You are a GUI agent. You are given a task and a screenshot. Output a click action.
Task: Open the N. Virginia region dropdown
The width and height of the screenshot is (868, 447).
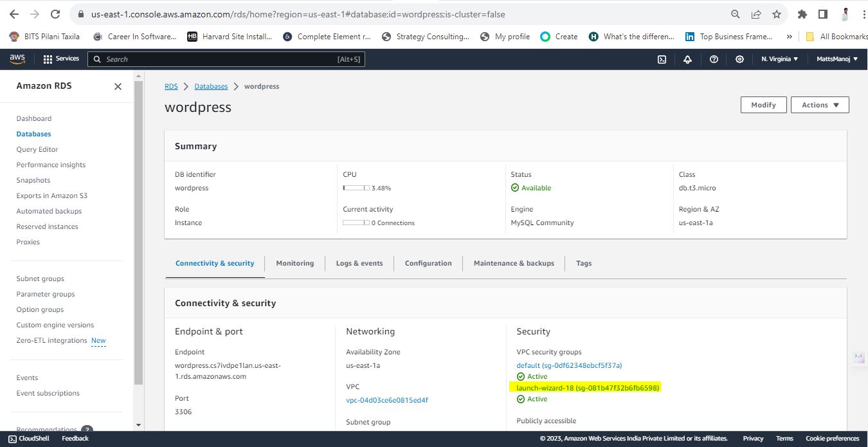click(779, 59)
